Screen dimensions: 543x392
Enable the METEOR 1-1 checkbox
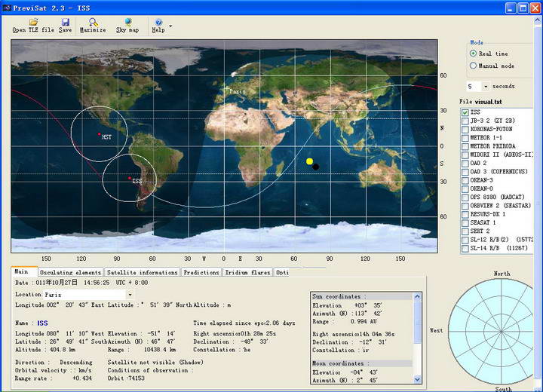(x=465, y=138)
